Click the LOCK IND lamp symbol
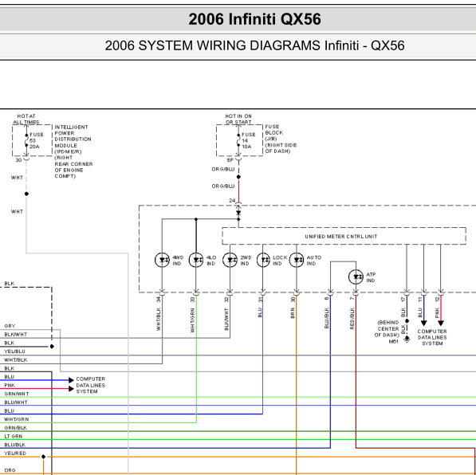 [263, 260]
